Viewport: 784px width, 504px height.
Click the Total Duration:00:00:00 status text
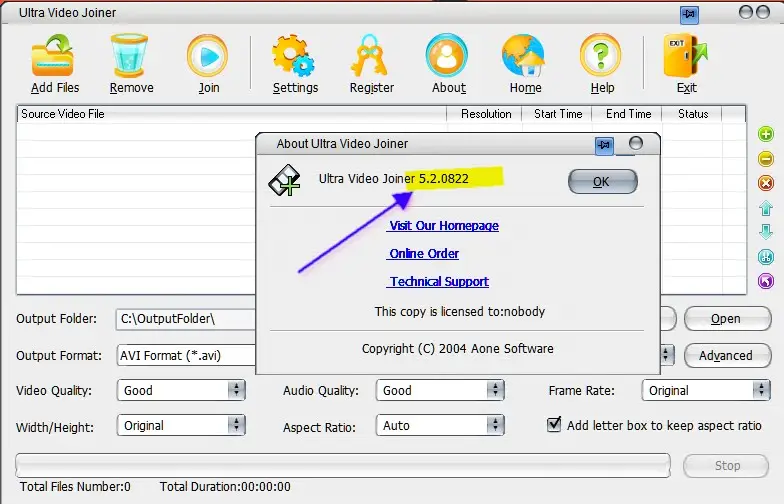click(225, 486)
